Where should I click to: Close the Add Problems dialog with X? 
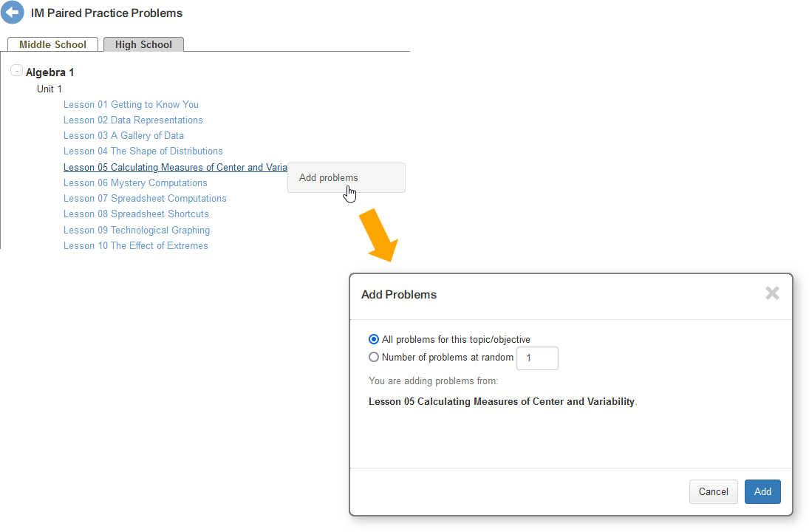pyautogui.click(x=772, y=293)
